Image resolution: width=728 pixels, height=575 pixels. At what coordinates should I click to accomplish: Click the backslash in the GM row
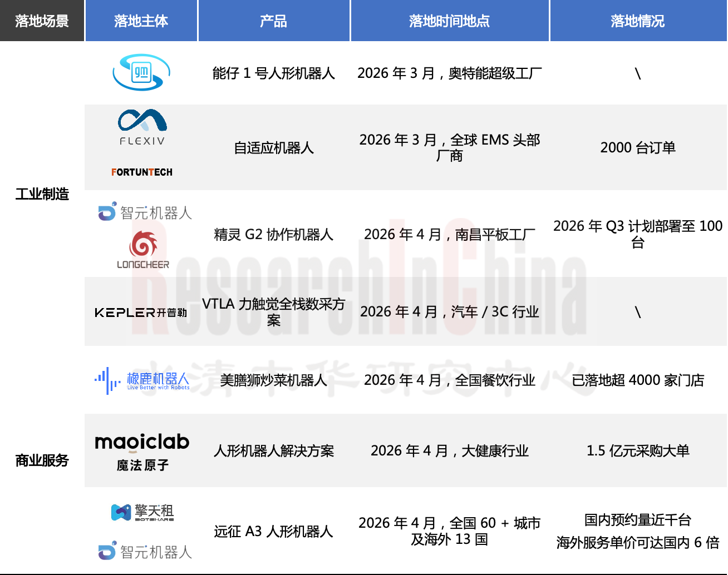pos(638,73)
